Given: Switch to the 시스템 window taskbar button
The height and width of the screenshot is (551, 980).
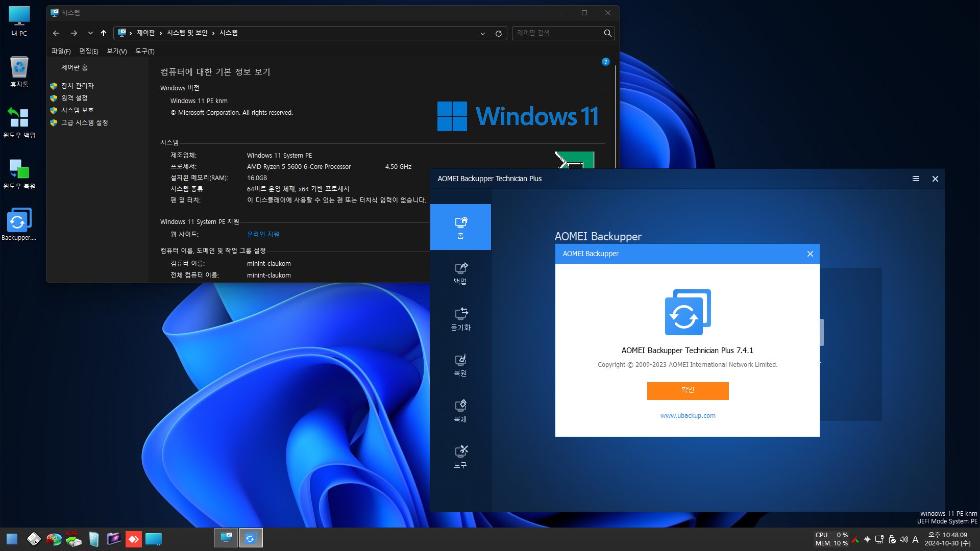Looking at the screenshot, I should pos(226,538).
